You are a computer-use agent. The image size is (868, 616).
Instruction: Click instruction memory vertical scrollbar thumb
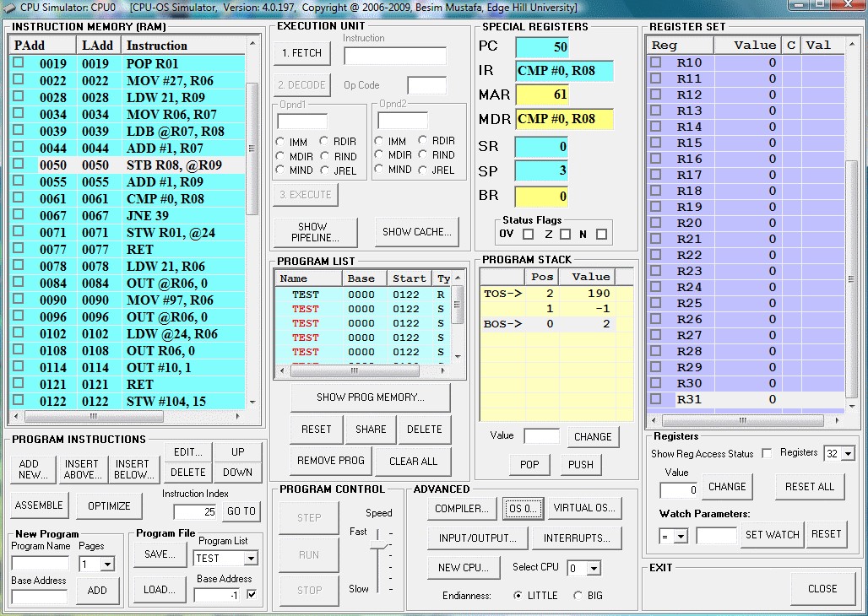pos(252,149)
